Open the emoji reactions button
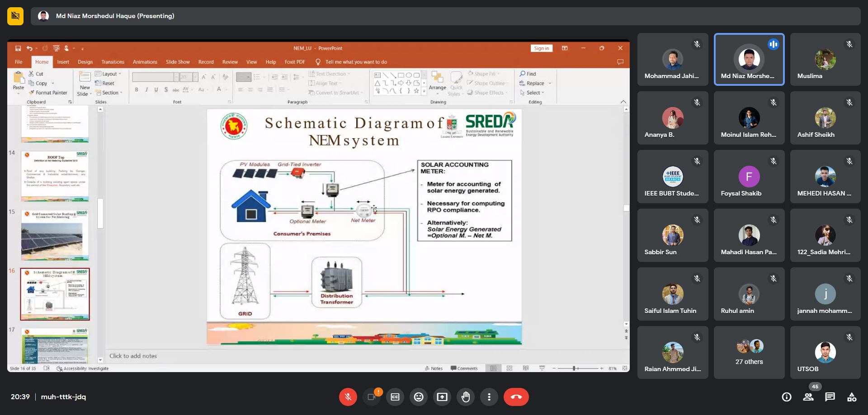 [419, 397]
